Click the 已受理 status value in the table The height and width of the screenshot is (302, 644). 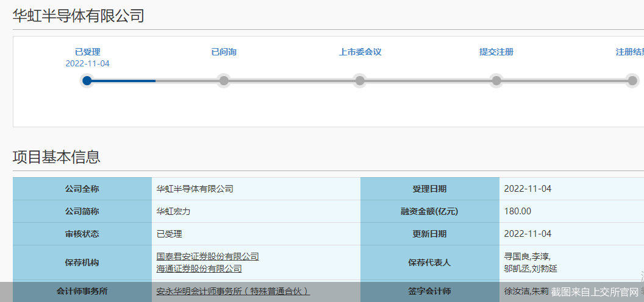(169, 234)
